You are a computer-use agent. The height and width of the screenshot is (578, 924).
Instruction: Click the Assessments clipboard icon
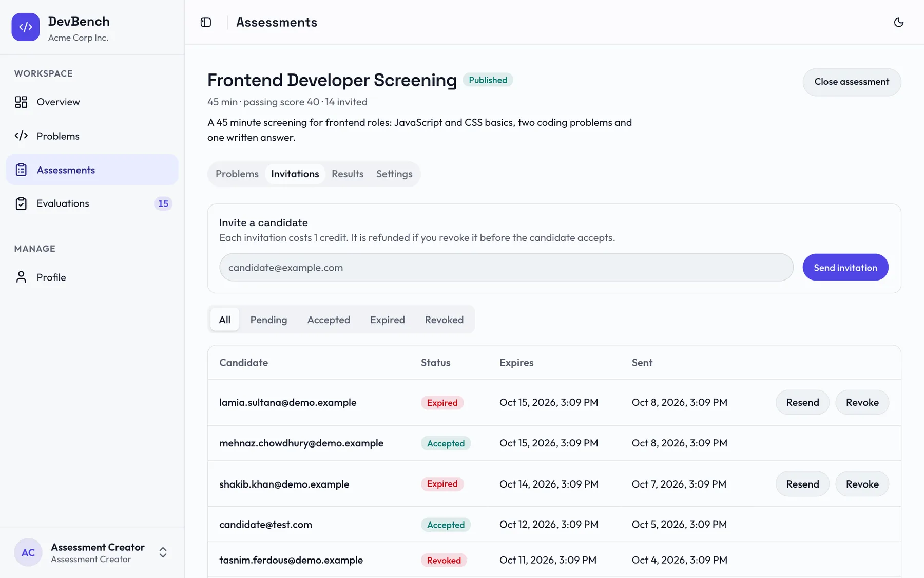click(x=21, y=170)
